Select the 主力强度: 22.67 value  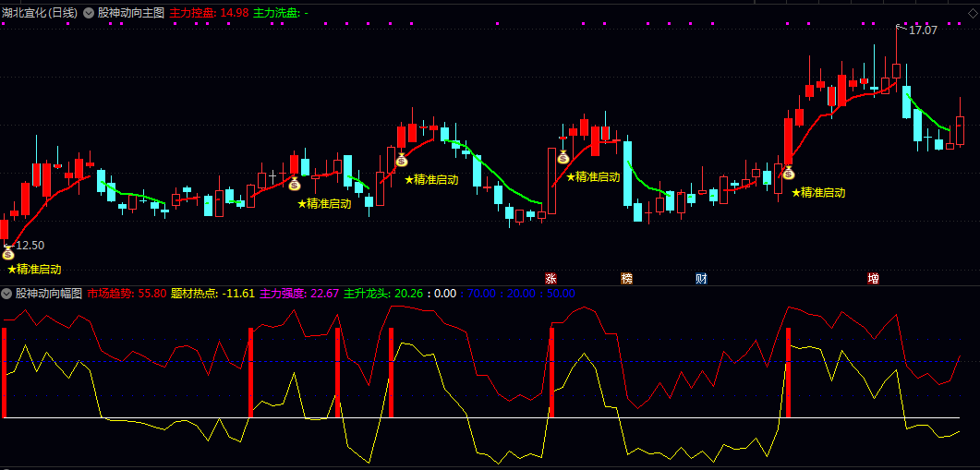pos(299,294)
